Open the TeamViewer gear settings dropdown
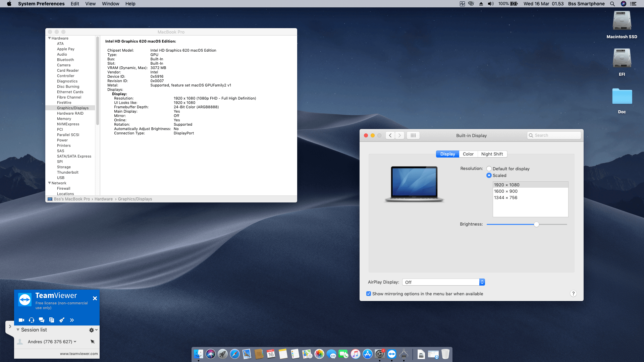The width and height of the screenshot is (644, 362). [x=93, y=330]
